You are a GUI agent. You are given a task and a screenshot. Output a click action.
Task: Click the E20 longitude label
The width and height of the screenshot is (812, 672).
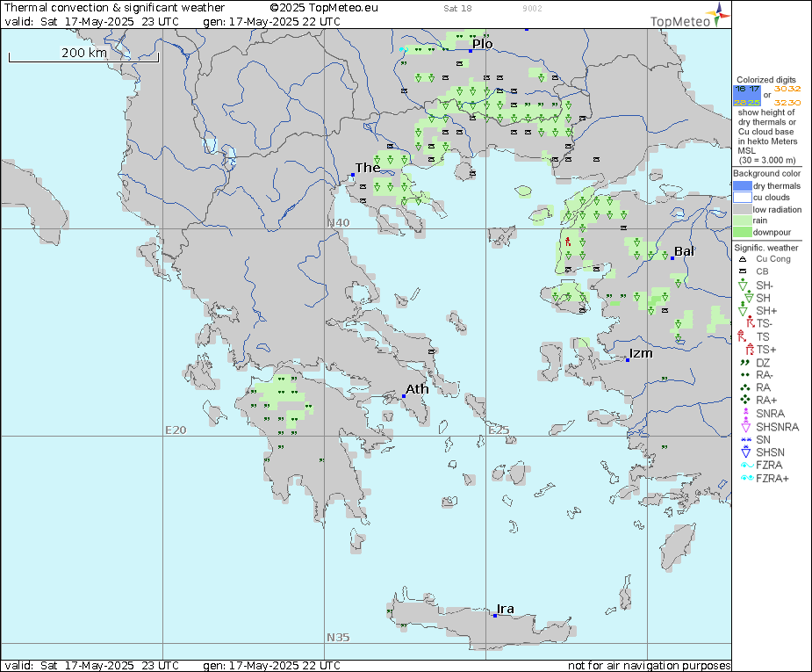(x=176, y=430)
